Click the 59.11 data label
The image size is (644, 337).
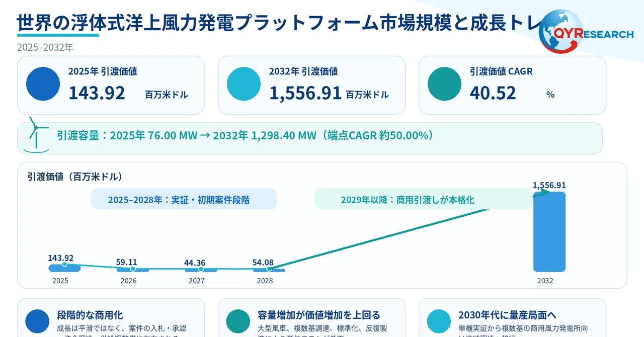coord(126,262)
